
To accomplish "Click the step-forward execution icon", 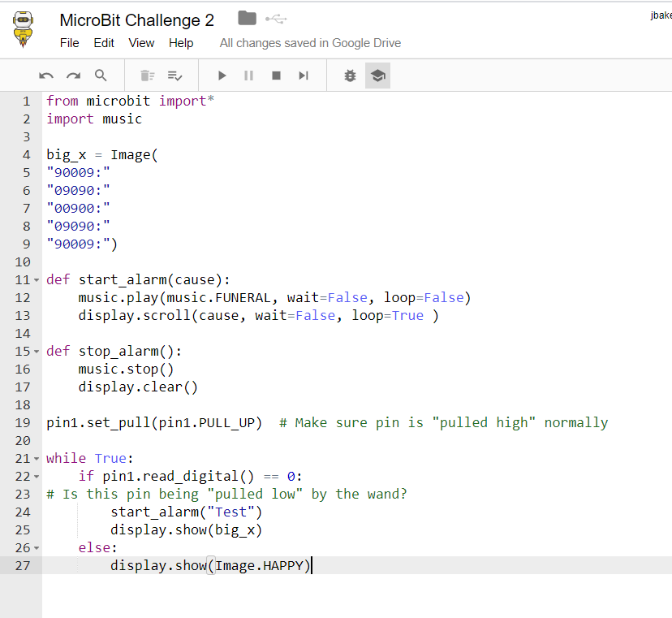I will click(302, 75).
